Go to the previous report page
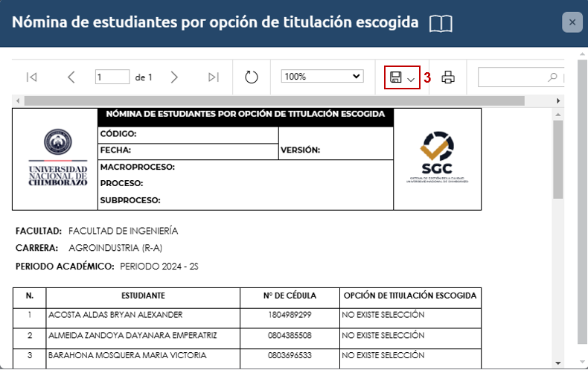Viewport: 588px width, 370px height. [x=71, y=77]
